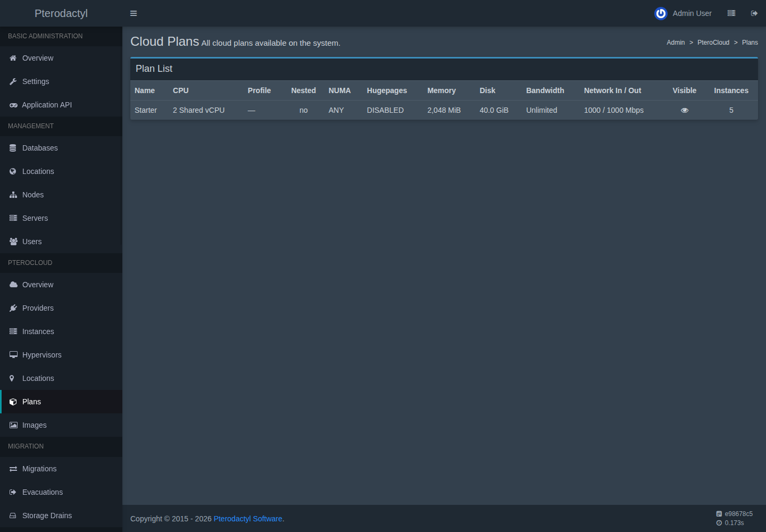Screen dimensions: 766x532
Task: Open Migrations in the sidebar
Action: coord(61,469)
